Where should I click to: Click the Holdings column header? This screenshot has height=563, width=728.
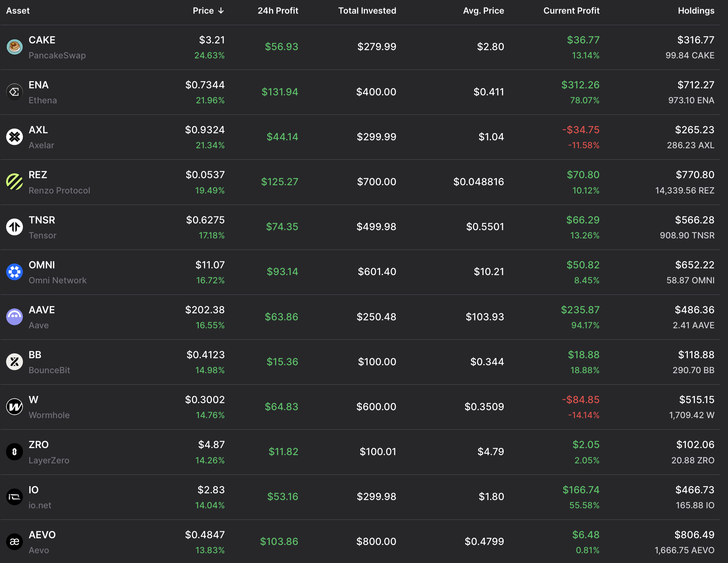coord(696,11)
